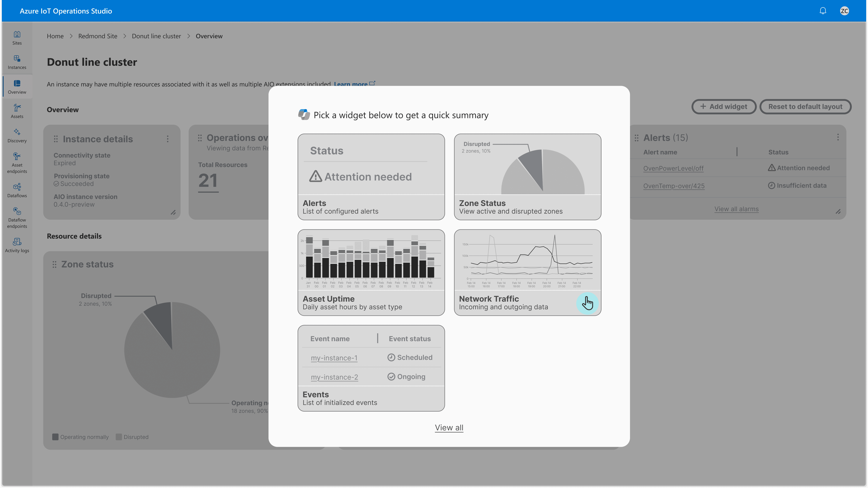
Task: Click the notifications bell icon
Action: [x=823, y=11]
